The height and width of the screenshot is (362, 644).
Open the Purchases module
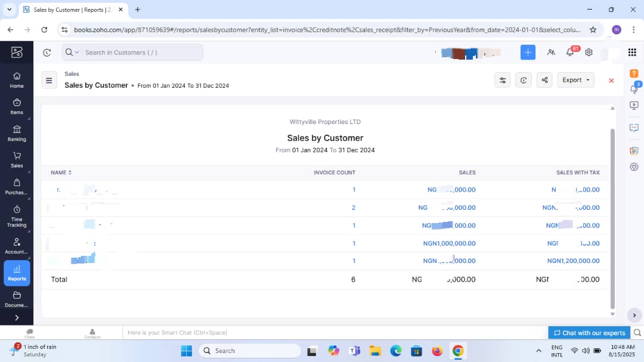[x=17, y=187]
